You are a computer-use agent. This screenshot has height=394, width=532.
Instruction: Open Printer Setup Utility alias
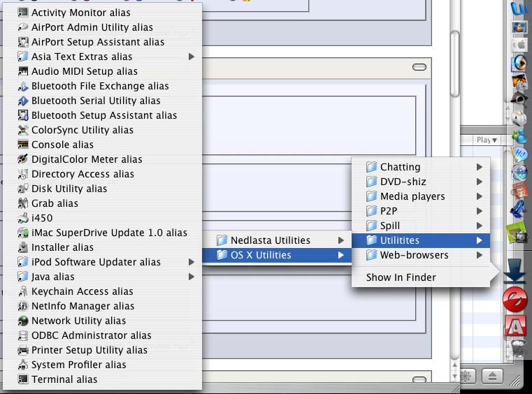tap(103, 350)
